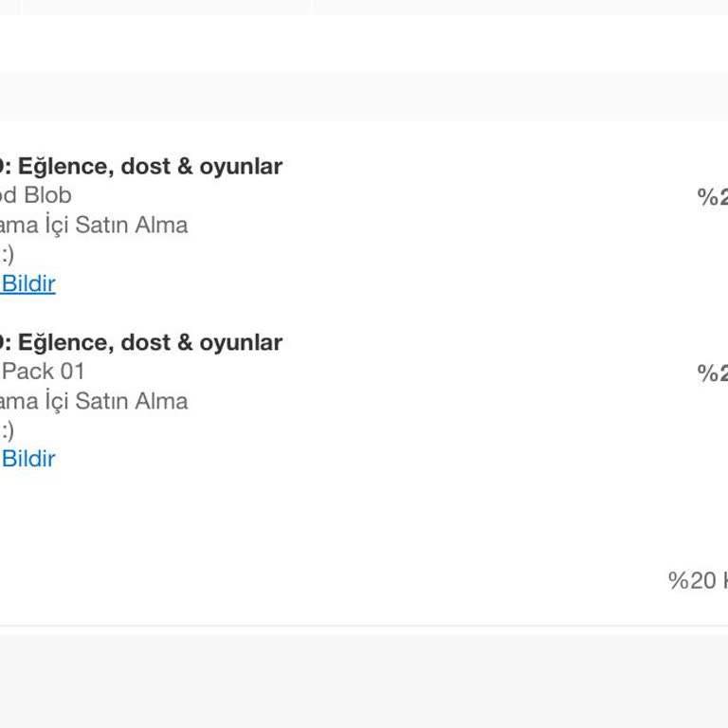728x728 pixels.
Task: Click the Bildir link under Pack 01
Action: click(28, 459)
